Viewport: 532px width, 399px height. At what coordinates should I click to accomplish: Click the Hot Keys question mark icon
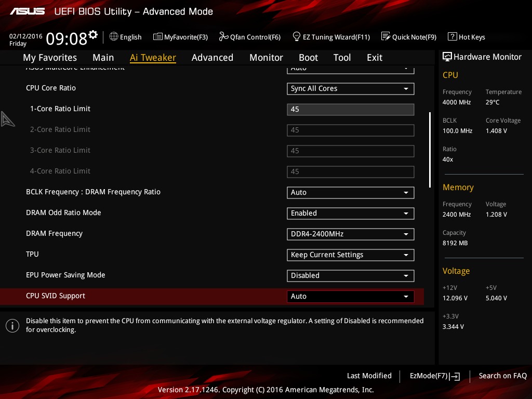pyautogui.click(x=453, y=36)
